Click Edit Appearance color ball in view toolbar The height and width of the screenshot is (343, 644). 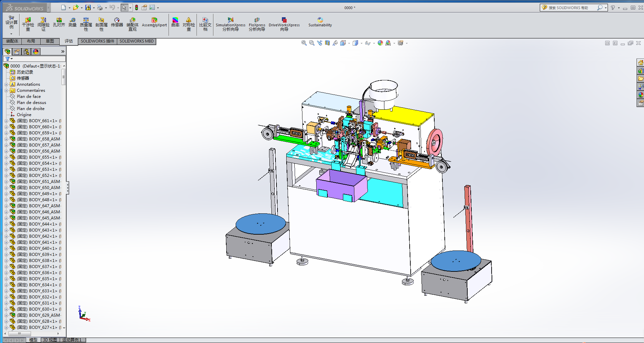pos(380,43)
